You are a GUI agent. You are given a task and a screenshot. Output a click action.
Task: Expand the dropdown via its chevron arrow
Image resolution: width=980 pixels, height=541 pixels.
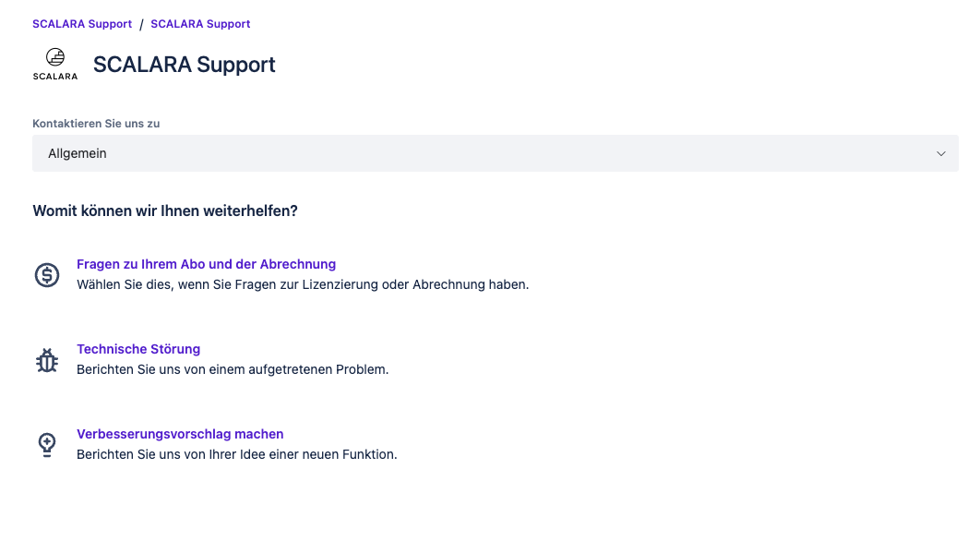940,153
